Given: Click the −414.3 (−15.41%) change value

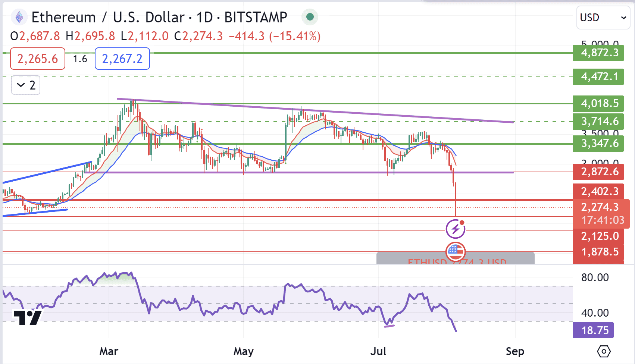Looking at the screenshot, I should 275,36.
